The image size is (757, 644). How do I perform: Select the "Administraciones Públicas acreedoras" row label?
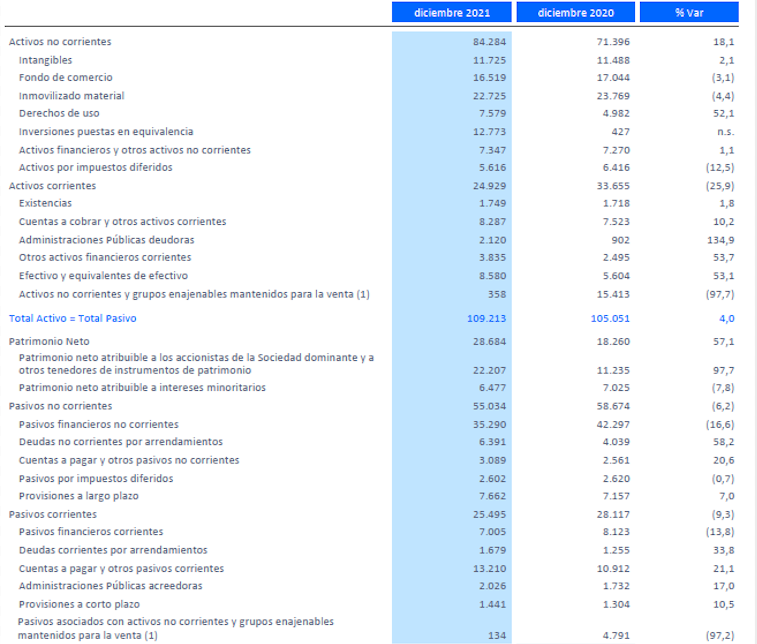click(111, 586)
